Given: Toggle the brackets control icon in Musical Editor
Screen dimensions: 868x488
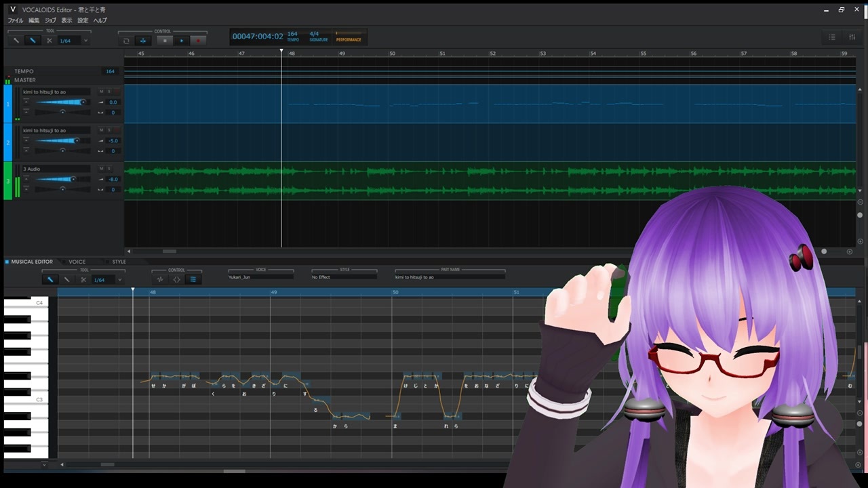Looking at the screenshot, I should (176, 279).
